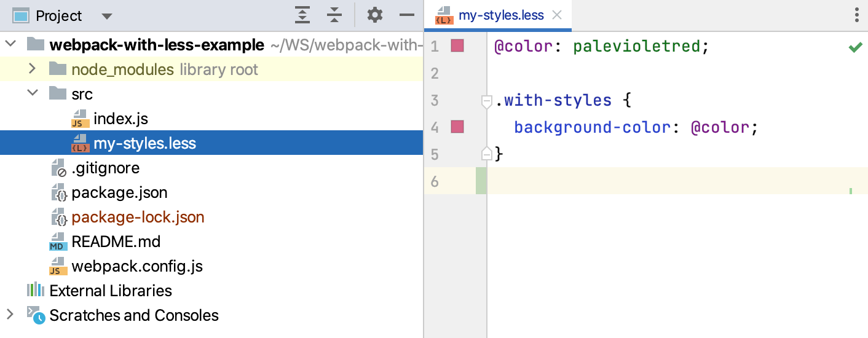Click the package-lock.json file icon
The height and width of the screenshot is (338, 868).
[x=58, y=217]
